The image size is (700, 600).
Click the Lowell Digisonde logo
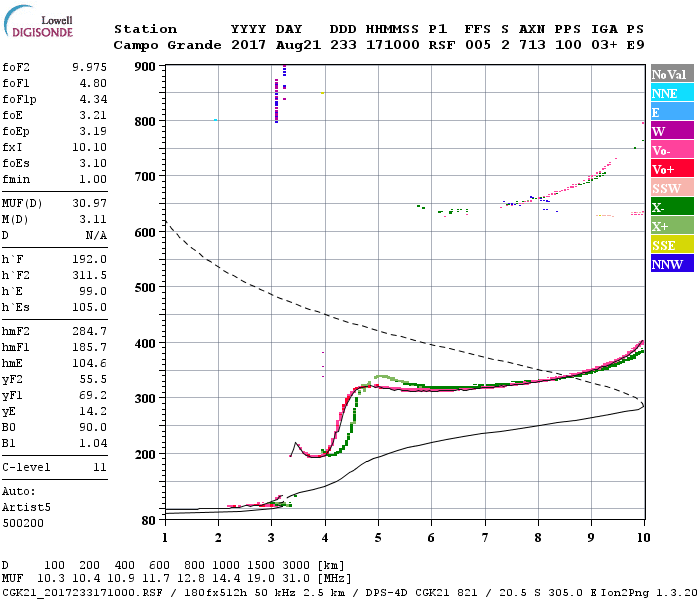click(38, 21)
